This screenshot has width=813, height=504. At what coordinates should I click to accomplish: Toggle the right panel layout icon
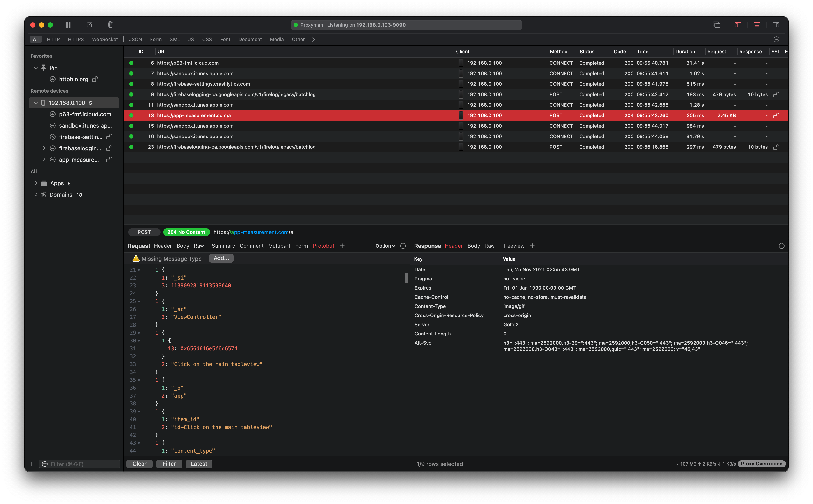pyautogui.click(x=776, y=25)
